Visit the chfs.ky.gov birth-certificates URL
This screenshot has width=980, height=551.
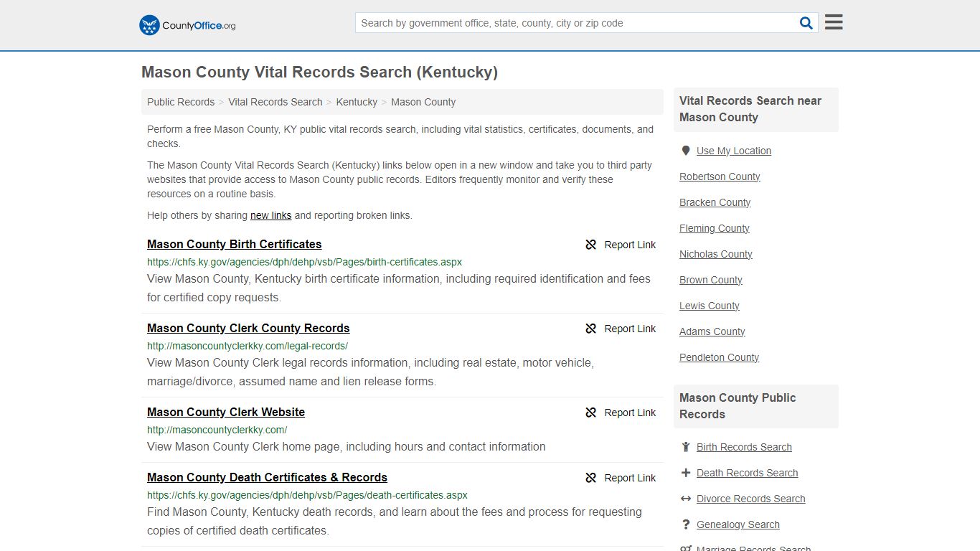305,262
